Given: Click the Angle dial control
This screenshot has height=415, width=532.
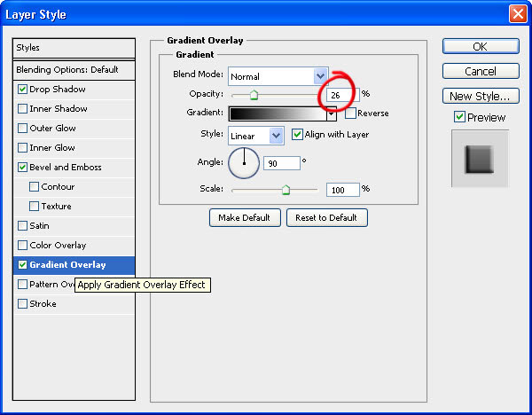Looking at the screenshot, I should pos(244,163).
